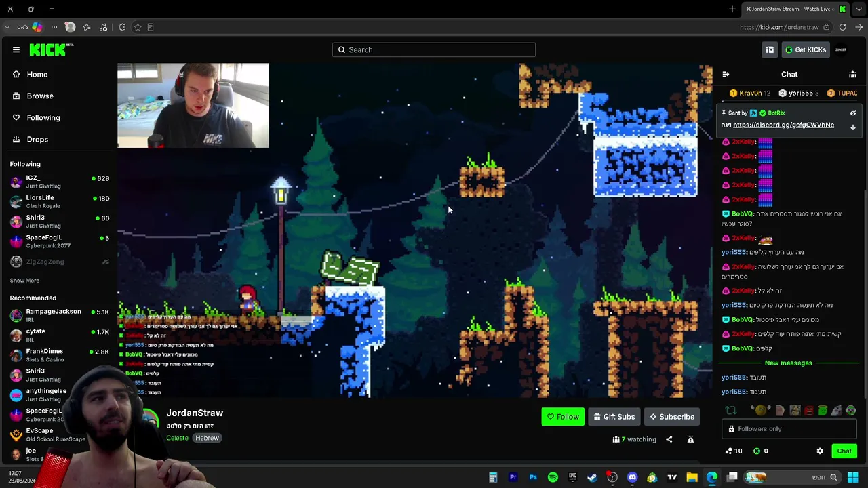The height and width of the screenshot is (488, 868).
Task: Open RampageJackson recommended channel
Action: [x=58, y=315]
